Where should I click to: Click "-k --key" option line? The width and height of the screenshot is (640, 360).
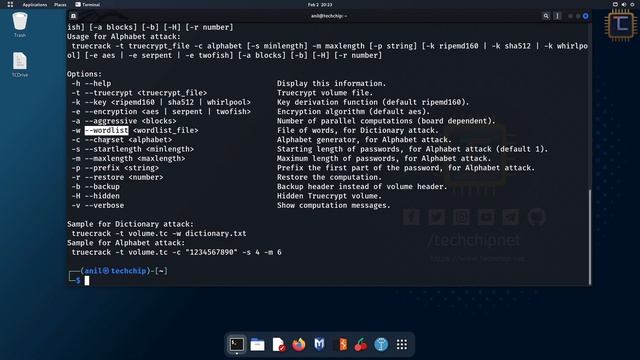click(x=161, y=102)
